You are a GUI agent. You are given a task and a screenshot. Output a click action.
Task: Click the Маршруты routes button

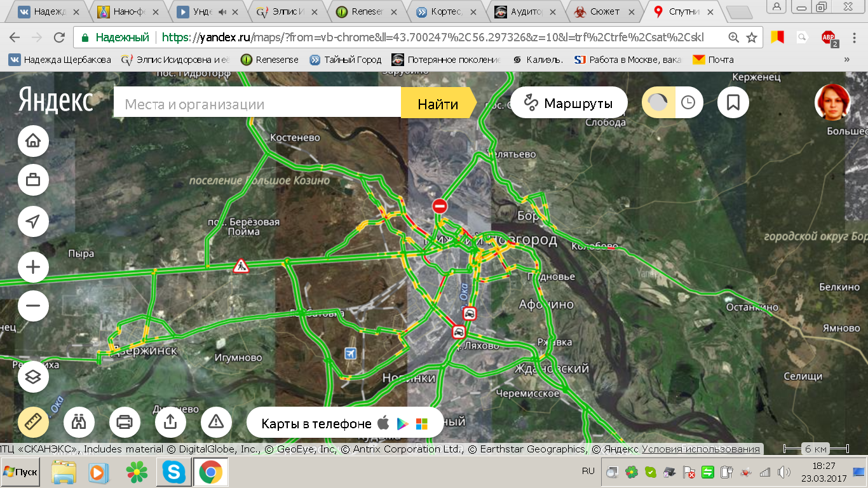point(569,103)
